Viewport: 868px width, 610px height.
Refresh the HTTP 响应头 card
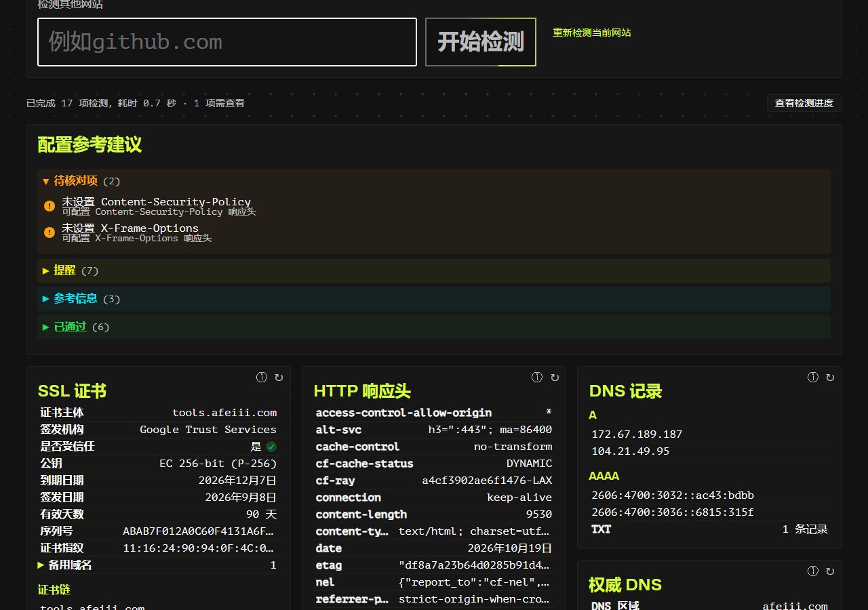pos(555,378)
